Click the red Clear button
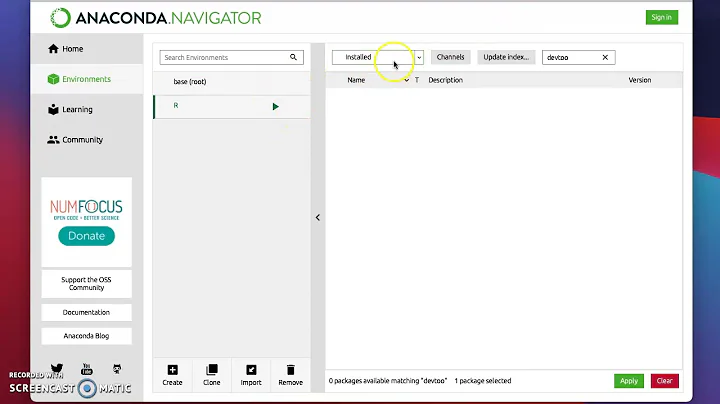Viewport: 720px width, 404px height. 664,381
